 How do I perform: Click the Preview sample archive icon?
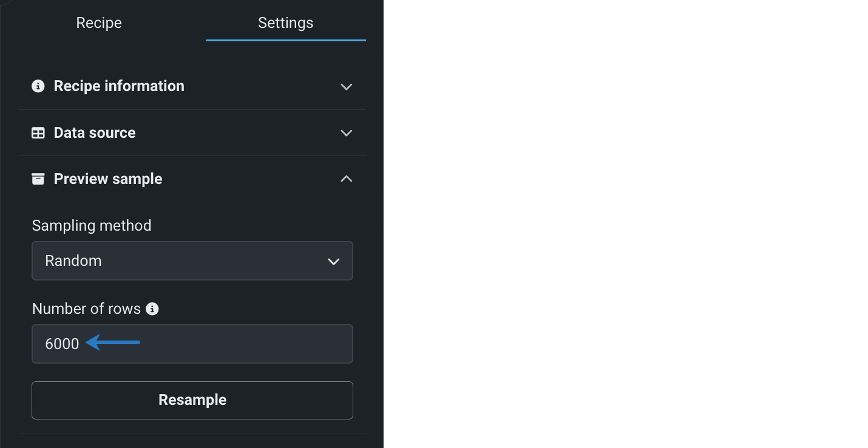(38, 179)
